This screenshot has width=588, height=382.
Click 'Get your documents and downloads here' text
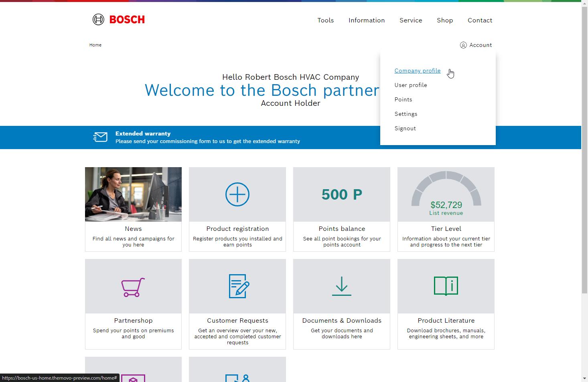(342, 333)
